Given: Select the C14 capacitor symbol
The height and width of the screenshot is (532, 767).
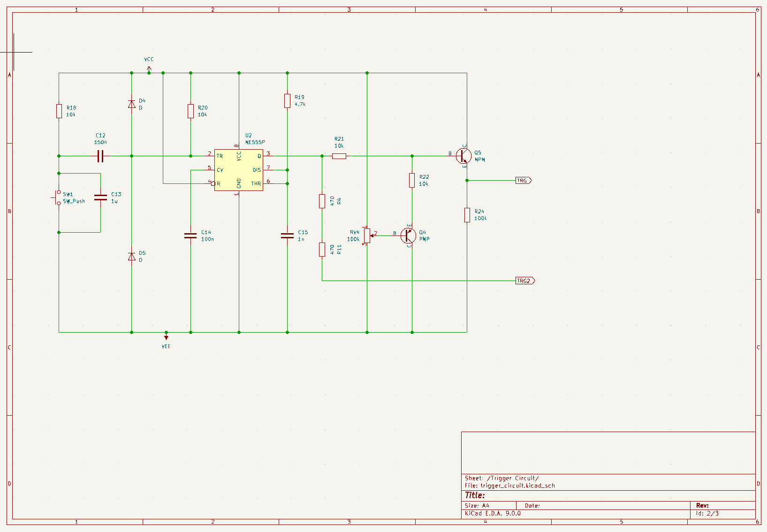Looking at the screenshot, I should coord(190,236).
